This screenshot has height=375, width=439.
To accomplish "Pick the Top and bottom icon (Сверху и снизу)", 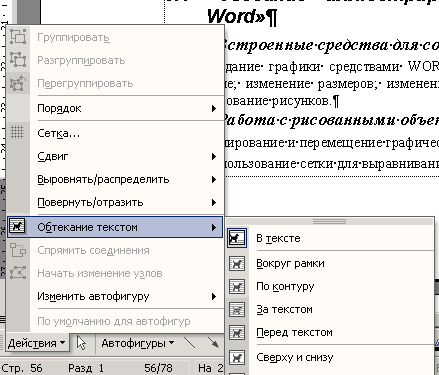I will pyautogui.click(x=237, y=357).
